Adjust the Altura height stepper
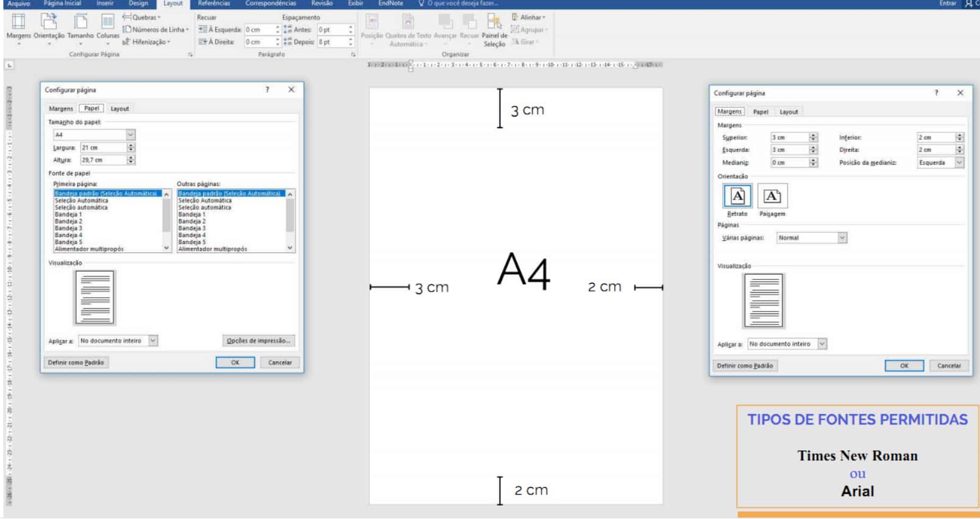This screenshot has height=519, width=980. pos(131,160)
